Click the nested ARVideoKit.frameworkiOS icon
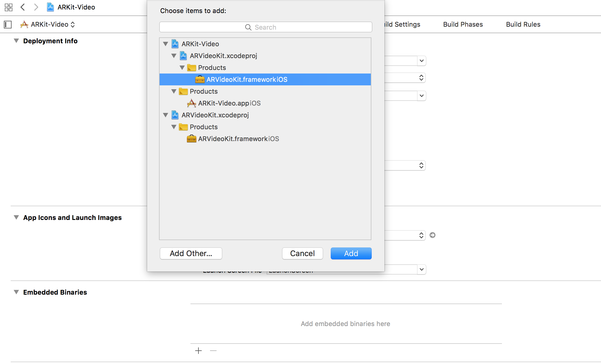 coord(191,138)
